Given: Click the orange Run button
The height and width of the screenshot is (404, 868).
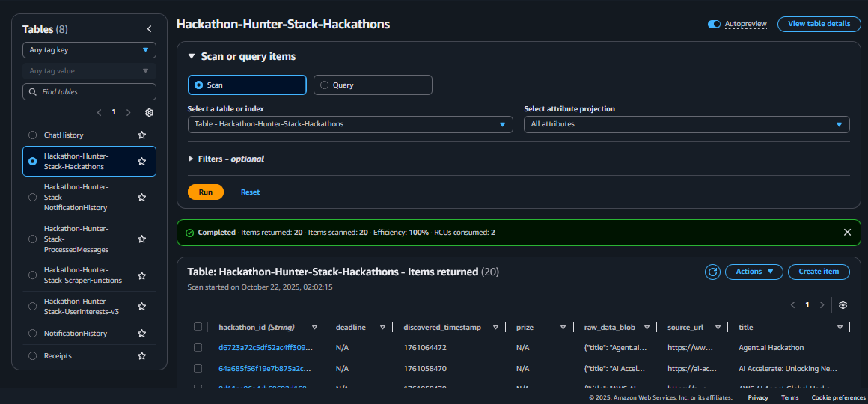Looking at the screenshot, I should click(206, 192).
